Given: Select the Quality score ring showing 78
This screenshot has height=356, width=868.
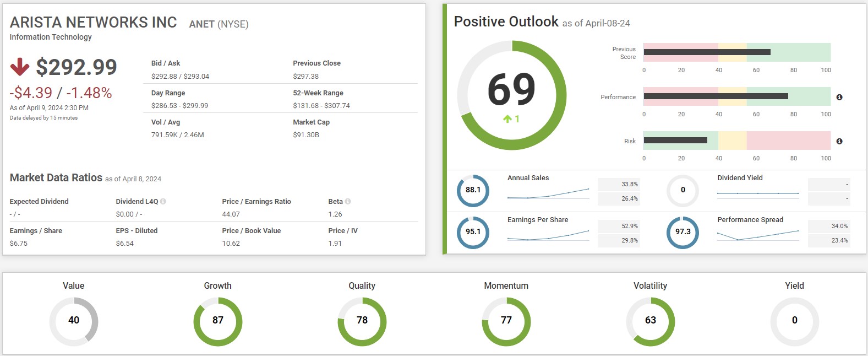Looking at the screenshot, I should [362, 322].
